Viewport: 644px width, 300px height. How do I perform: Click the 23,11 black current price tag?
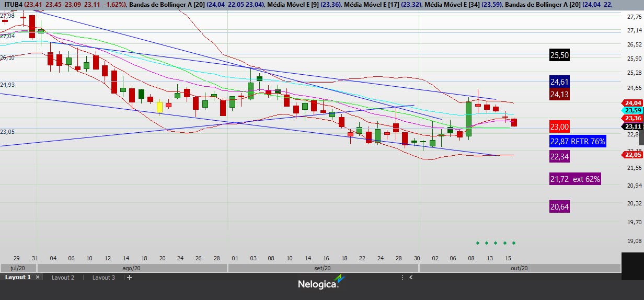tap(632, 126)
